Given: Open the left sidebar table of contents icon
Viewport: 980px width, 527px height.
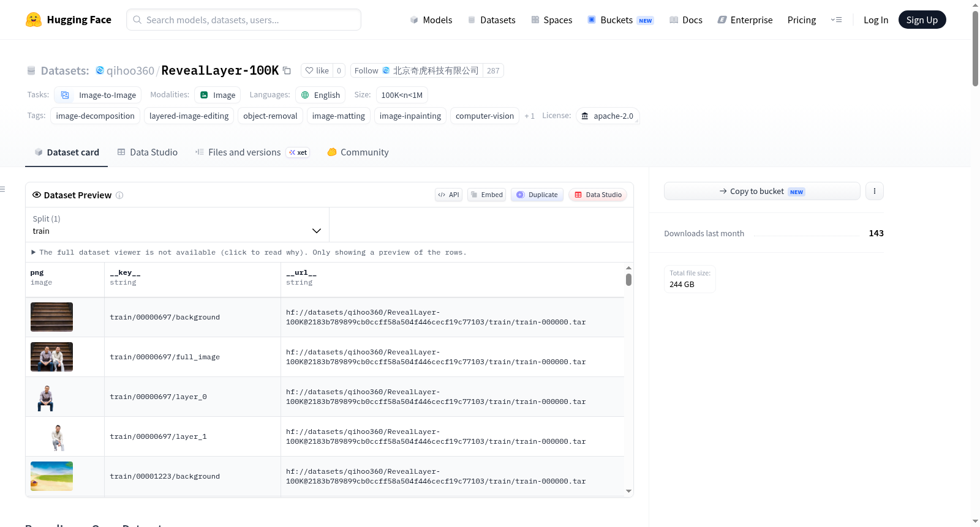Looking at the screenshot, I should pos(3,189).
